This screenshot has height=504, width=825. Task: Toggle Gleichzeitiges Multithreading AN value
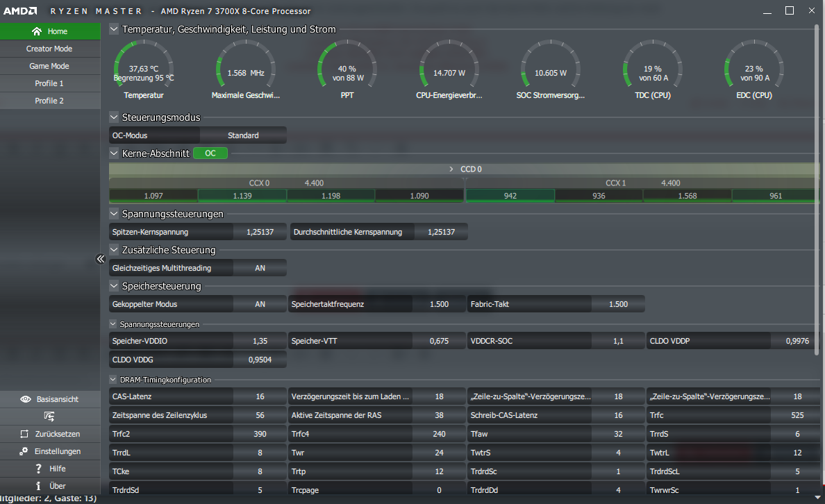[260, 268]
